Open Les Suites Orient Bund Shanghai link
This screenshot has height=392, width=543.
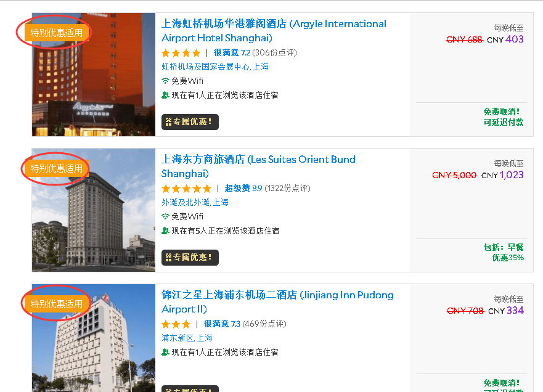point(258,166)
